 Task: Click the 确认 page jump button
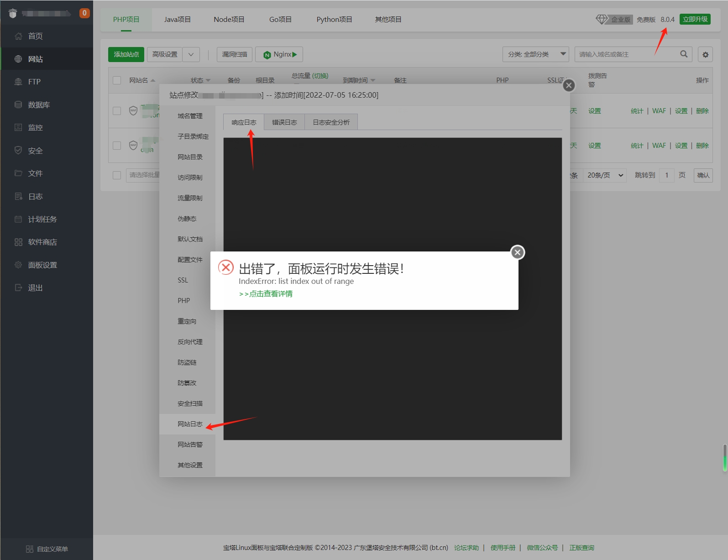(703, 175)
